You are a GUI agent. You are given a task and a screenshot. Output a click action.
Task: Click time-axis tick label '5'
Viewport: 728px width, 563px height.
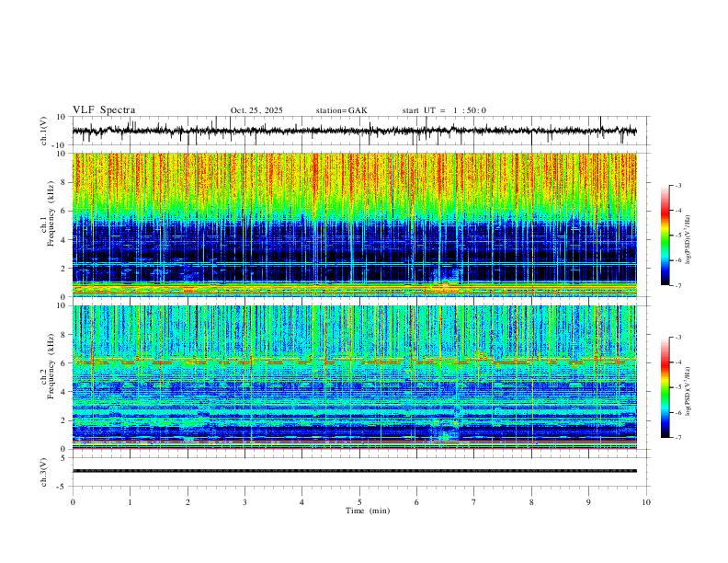(x=359, y=502)
